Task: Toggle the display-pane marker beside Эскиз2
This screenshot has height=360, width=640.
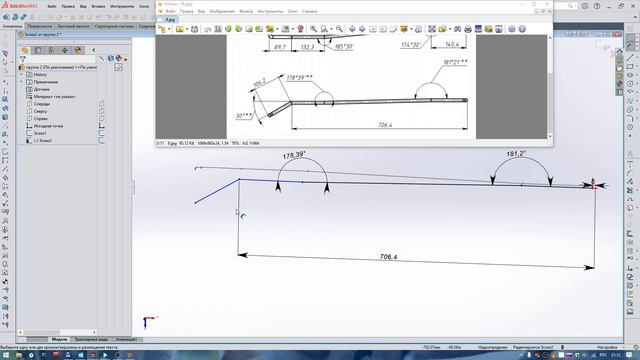Action: point(102,140)
